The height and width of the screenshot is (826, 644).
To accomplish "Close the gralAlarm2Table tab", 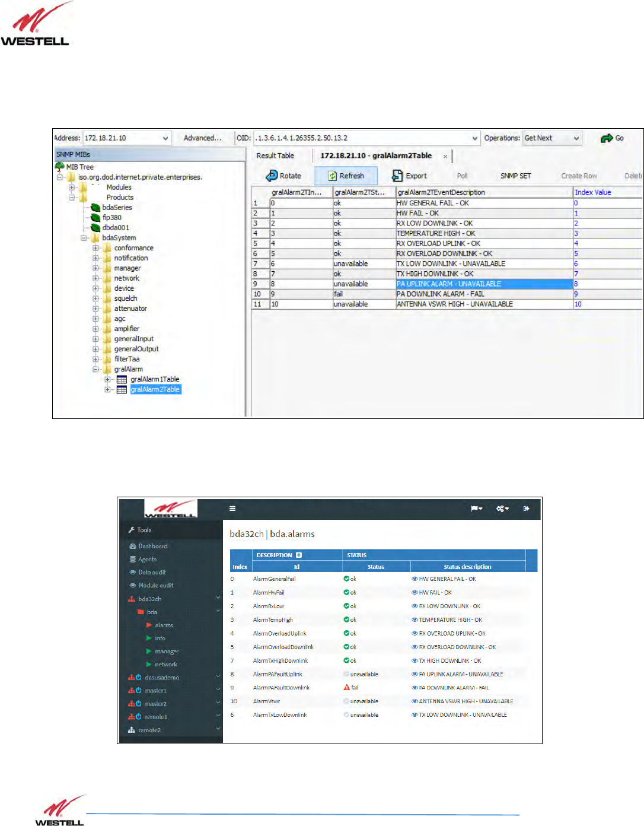I will pos(445,157).
